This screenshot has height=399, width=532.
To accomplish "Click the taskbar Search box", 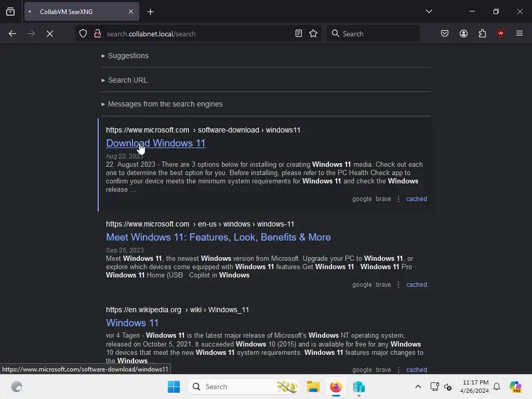I will (243, 387).
